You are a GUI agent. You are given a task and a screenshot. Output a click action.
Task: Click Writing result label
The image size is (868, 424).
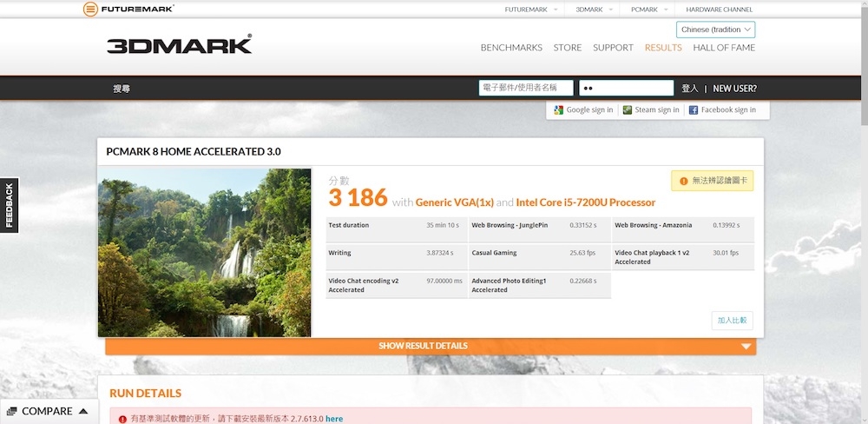pyautogui.click(x=339, y=253)
